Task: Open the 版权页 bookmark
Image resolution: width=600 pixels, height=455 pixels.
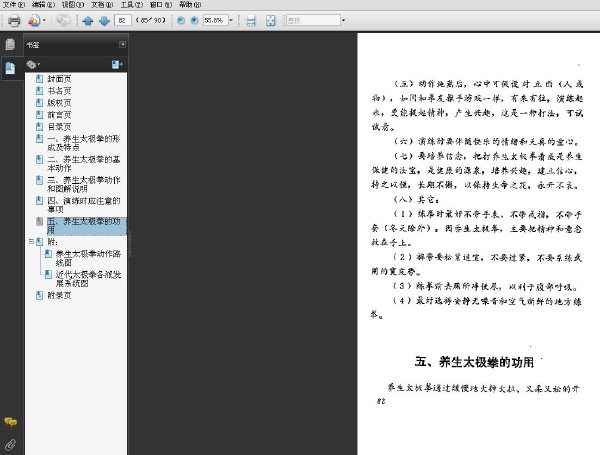Action: (59, 103)
